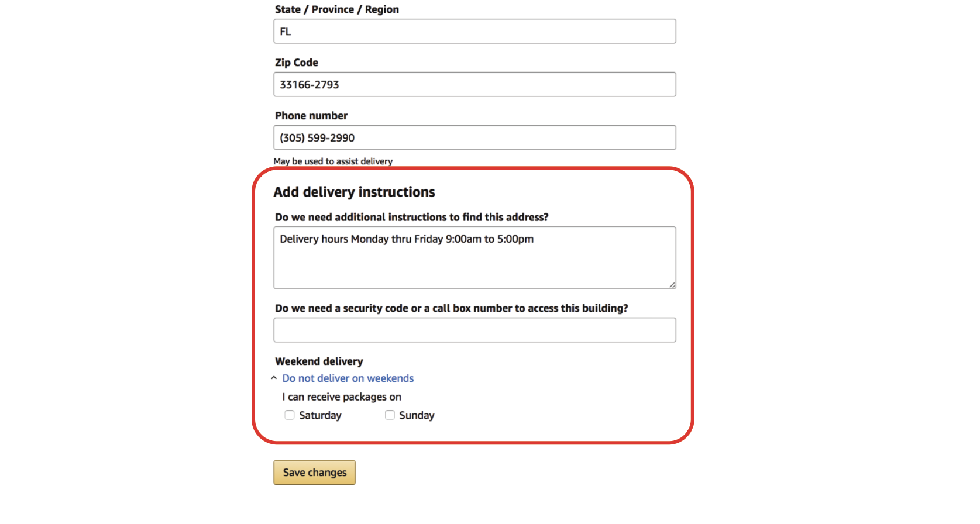Collapse weekend options using the caret icon
Viewport: 980px width, 524px height.
[x=274, y=378]
